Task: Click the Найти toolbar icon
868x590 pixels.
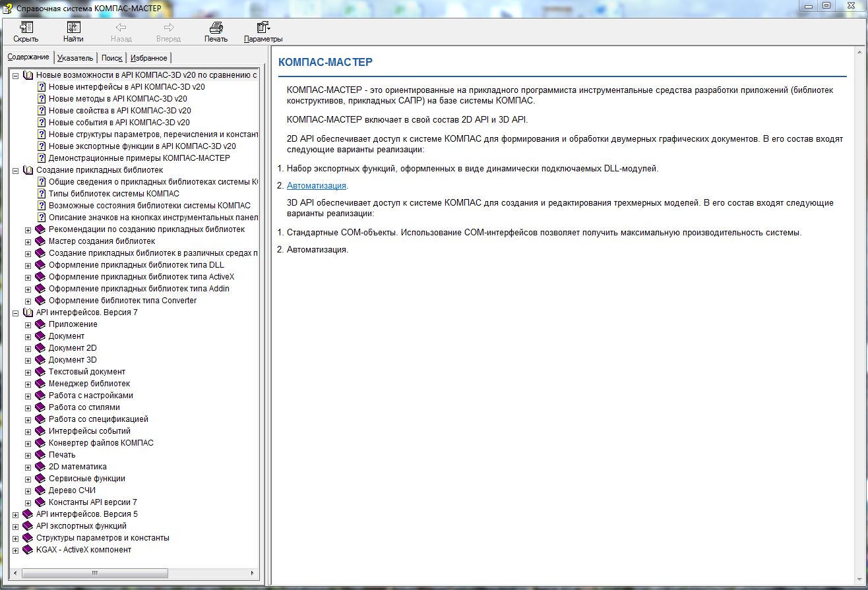Action: click(73, 28)
